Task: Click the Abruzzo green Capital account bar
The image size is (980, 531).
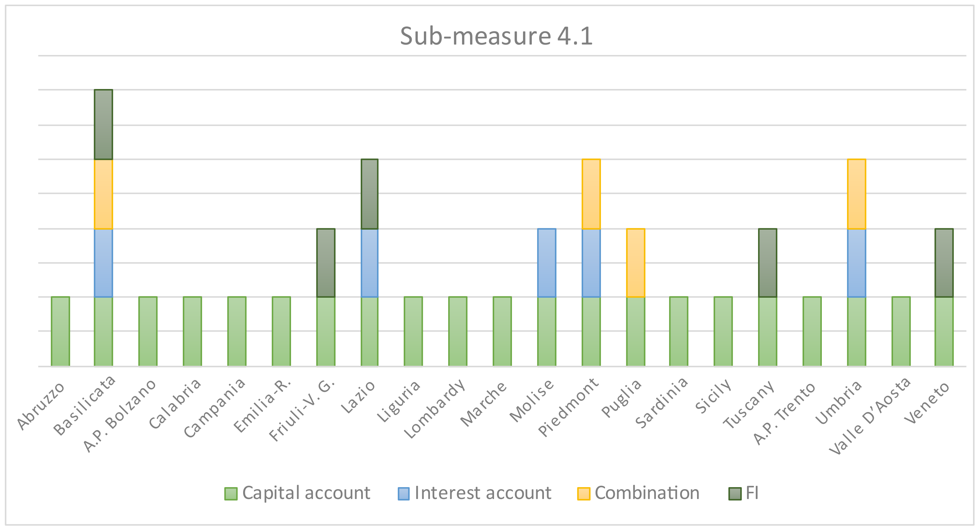Action: tap(60, 331)
